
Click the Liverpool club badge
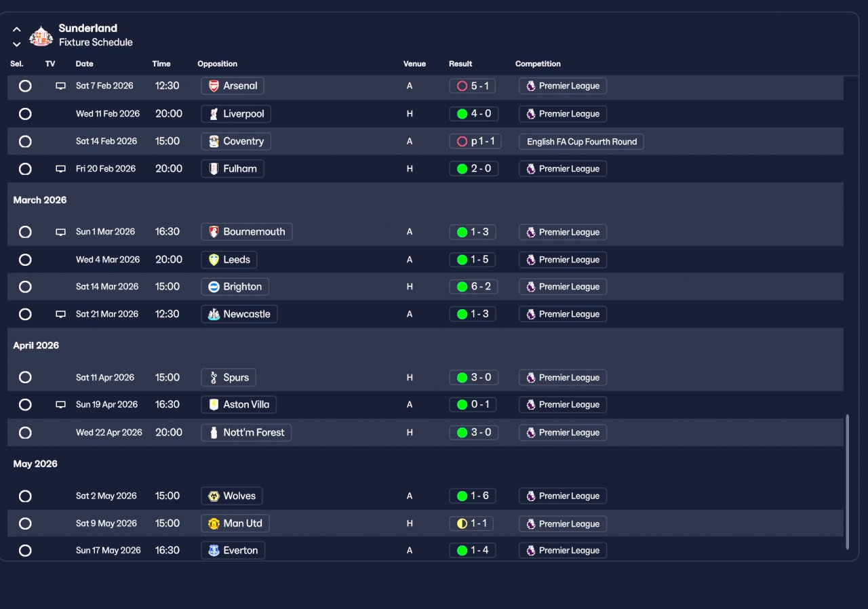[x=214, y=114]
